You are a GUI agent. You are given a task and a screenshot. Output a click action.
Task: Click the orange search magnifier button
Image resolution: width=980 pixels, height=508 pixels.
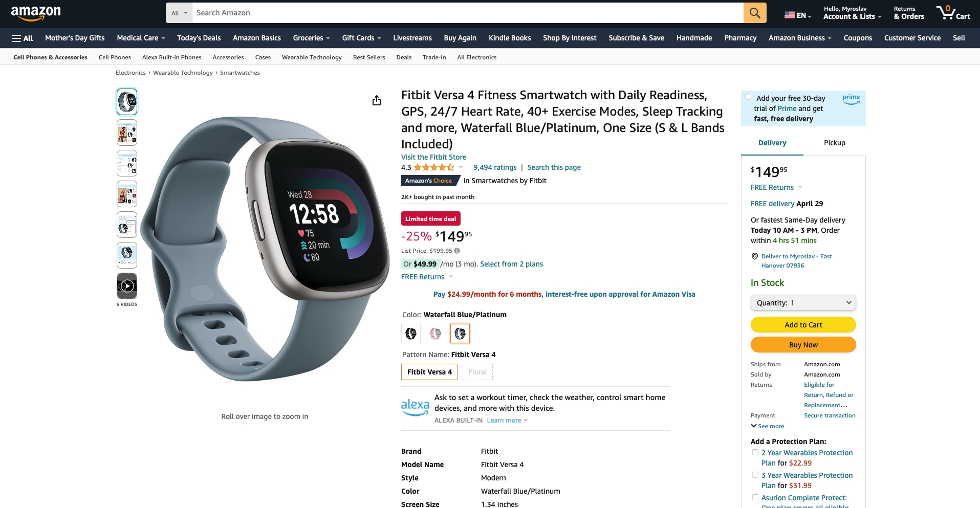(755, 13)
